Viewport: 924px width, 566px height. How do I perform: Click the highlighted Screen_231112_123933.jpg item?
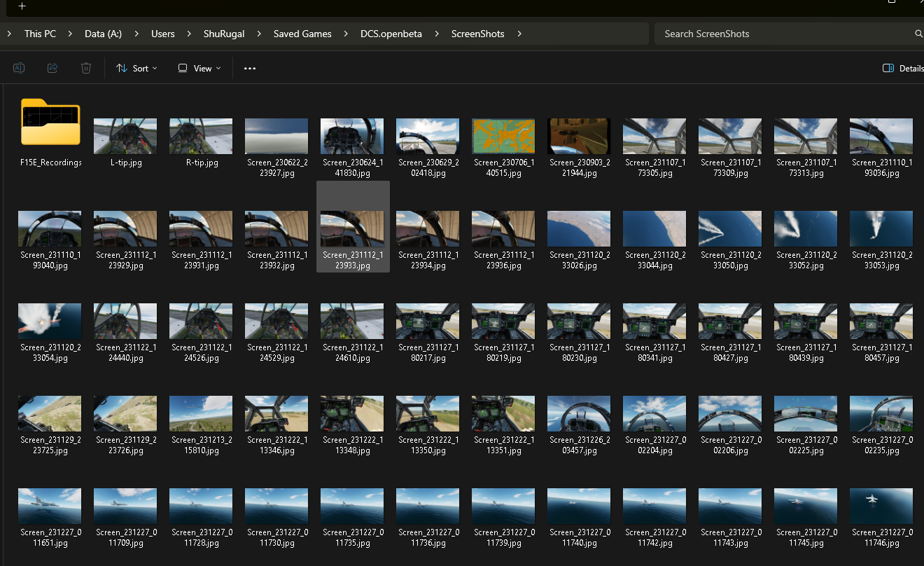353,226
